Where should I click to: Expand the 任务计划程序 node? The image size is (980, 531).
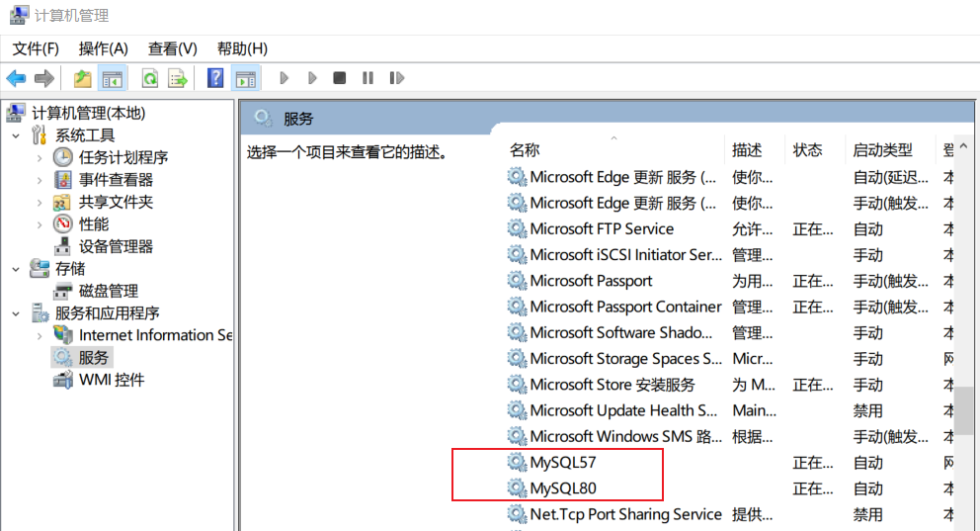[x=40, y=158]
